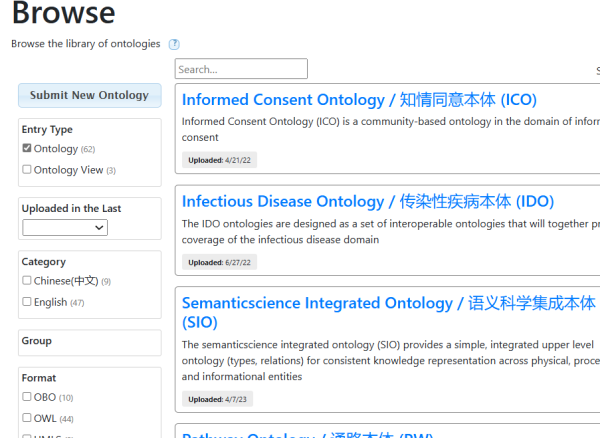Viewport: 600px width, 438px height.
Task: Click the Uploaded 4/7/23 badge
Action: (218, 399)
